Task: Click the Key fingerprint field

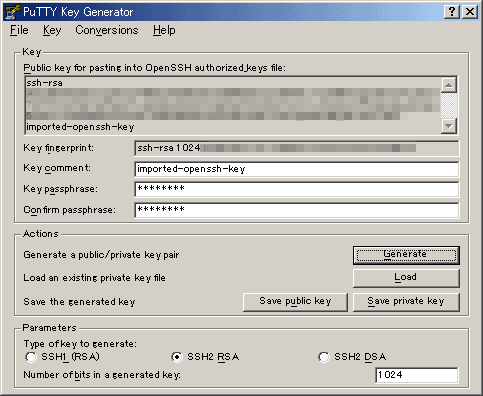Action: 297,148
